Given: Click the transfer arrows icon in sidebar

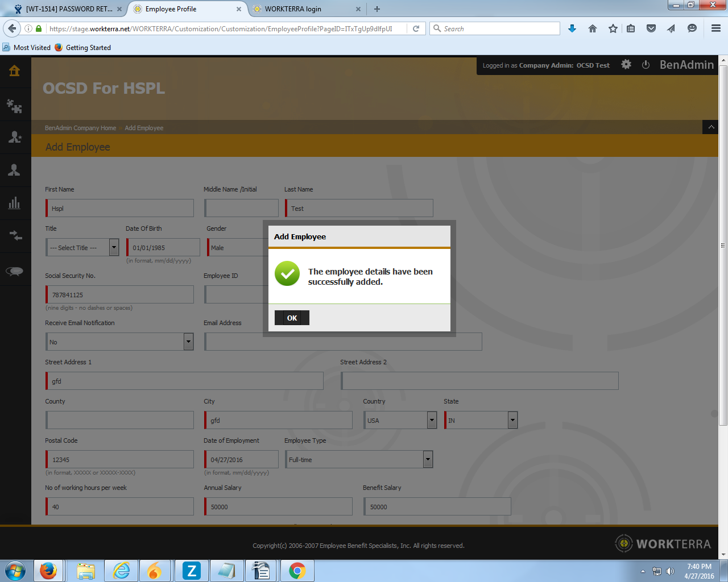Looking at the screenshot, I should pos(15,235).
